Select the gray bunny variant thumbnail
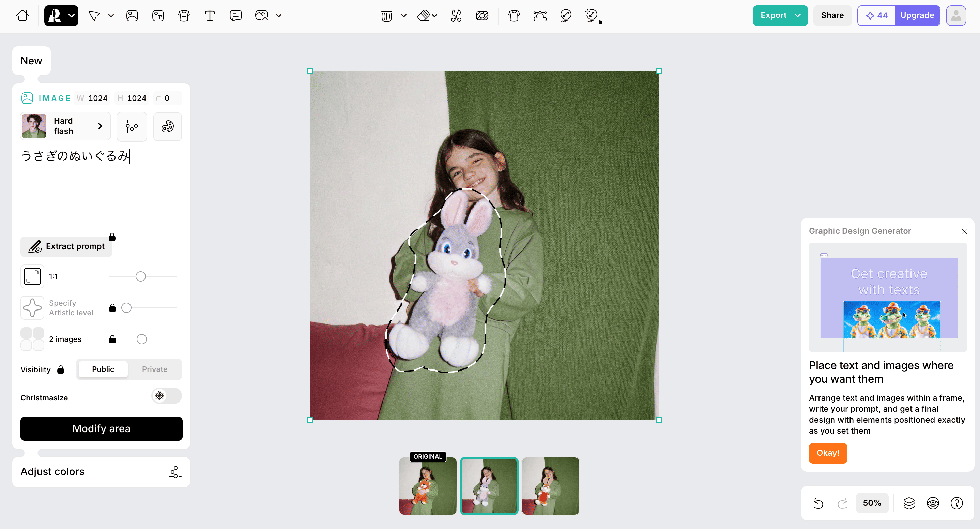Viewport: 980px width, 529px height. (x=489, y=486)
